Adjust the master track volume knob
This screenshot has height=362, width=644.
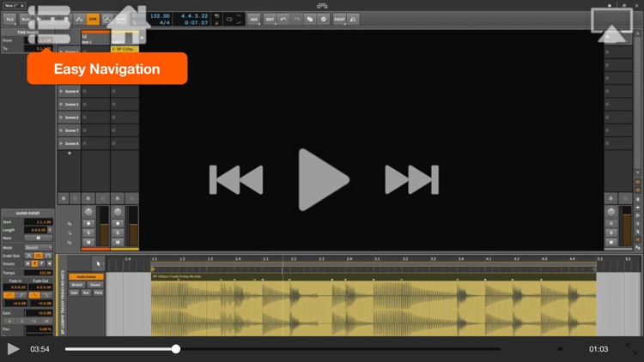point(611,212)
